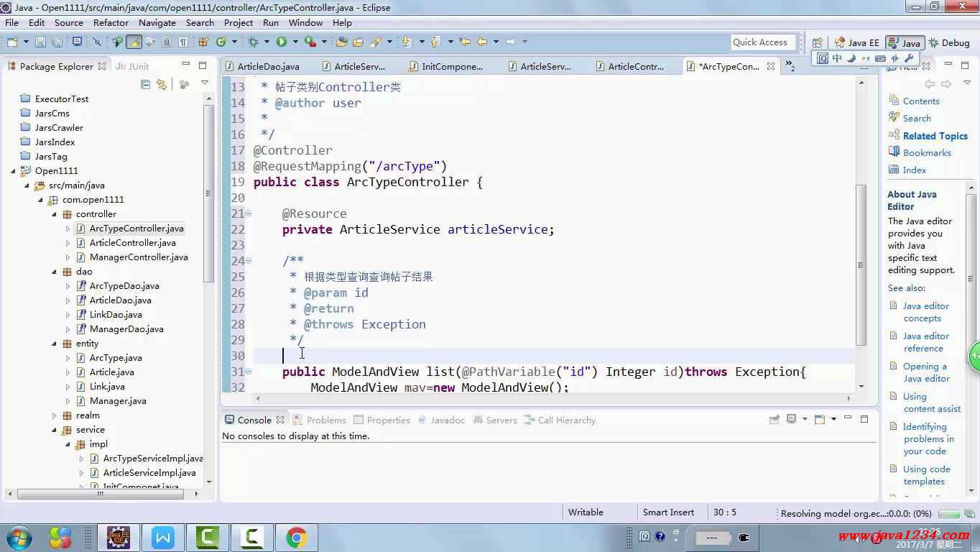Open the Related Topics help link
The width and height of the screenshot is (980, 552).
(935, 136)
